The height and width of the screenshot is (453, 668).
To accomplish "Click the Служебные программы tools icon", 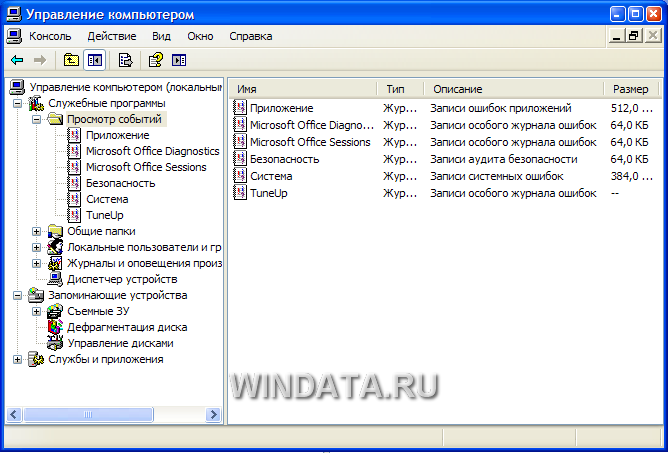I will point(36,104).
